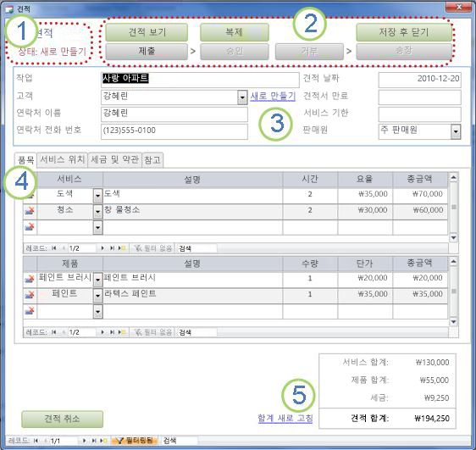Click the empty 견적서 만료 field
Viewport: 476px width, 450px height.
[419, 97]
